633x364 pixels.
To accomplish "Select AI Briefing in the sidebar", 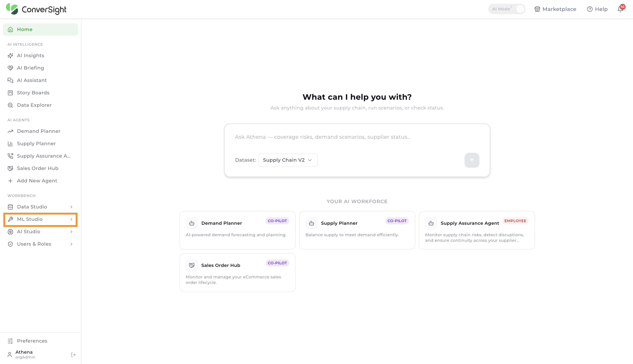I will (41, 68).
